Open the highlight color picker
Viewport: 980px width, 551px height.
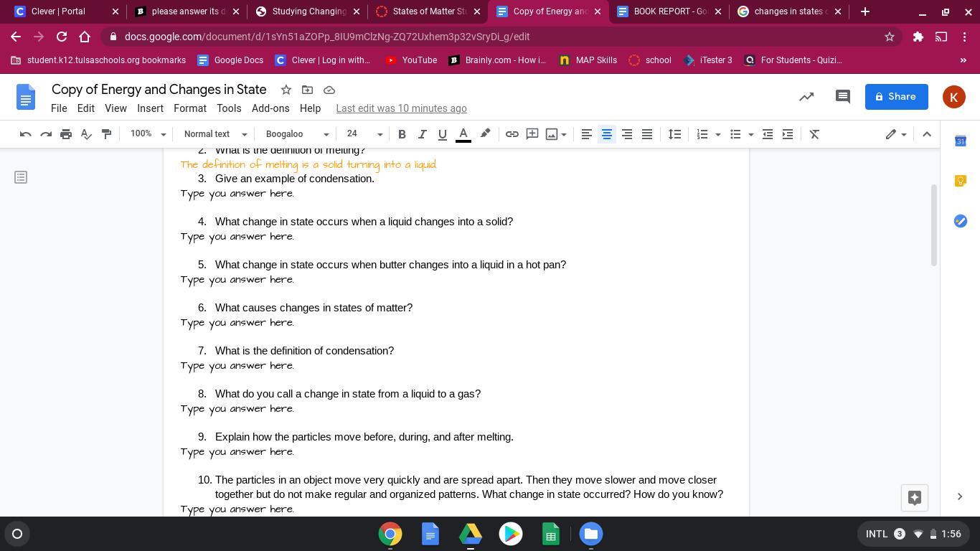point(485,134)
